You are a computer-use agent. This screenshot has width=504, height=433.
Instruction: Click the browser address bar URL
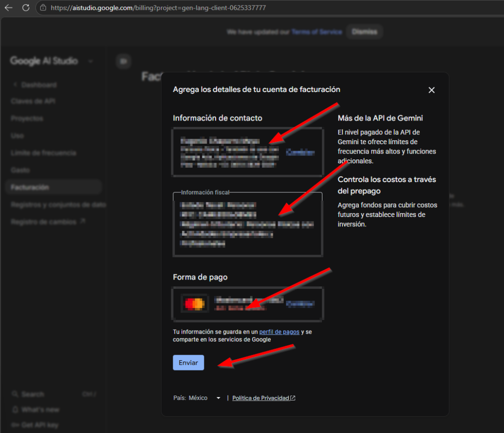158,8
